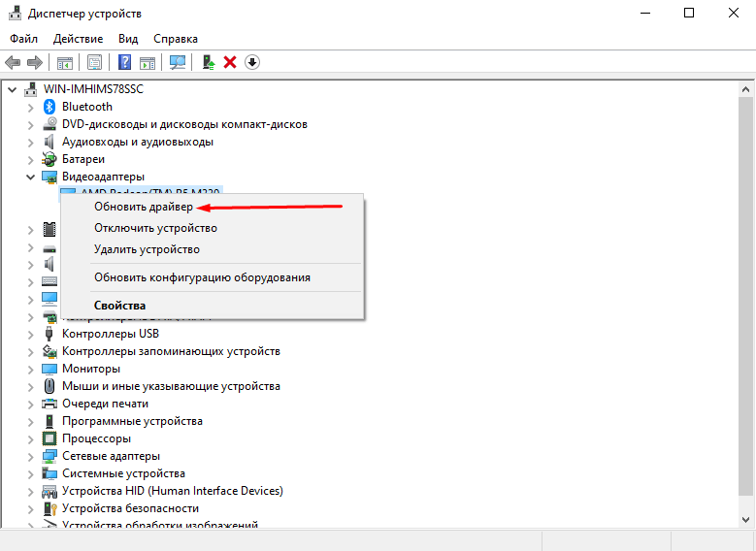This screenshot has height=551, width=756.
Task: Scan for hardware changes monitor icon
Action: coord(178,62)
